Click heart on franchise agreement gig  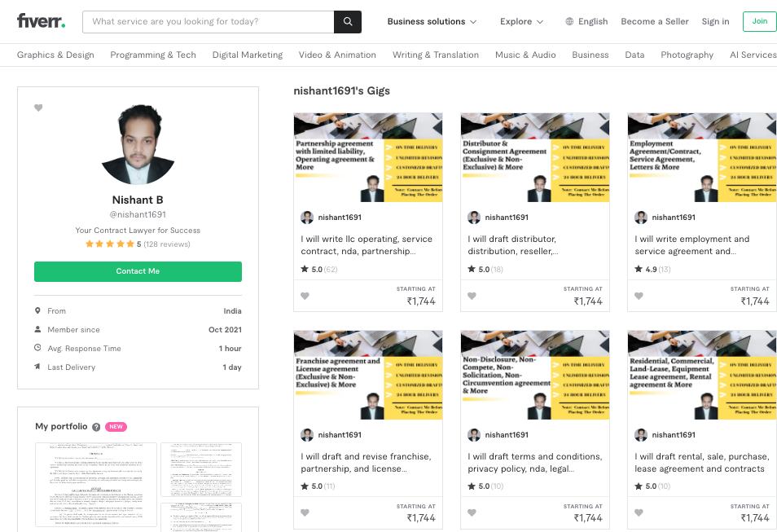[305, 513]
